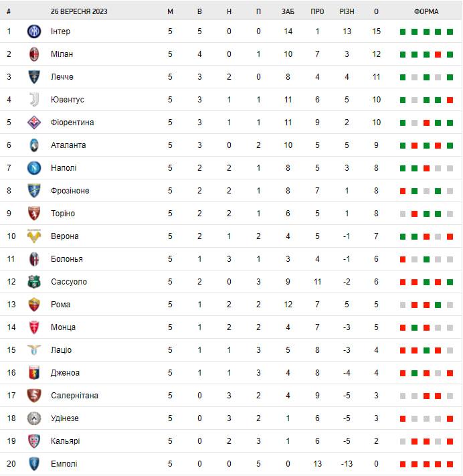
Task: Click the ФОРМА column header
Action: (426, 11)
